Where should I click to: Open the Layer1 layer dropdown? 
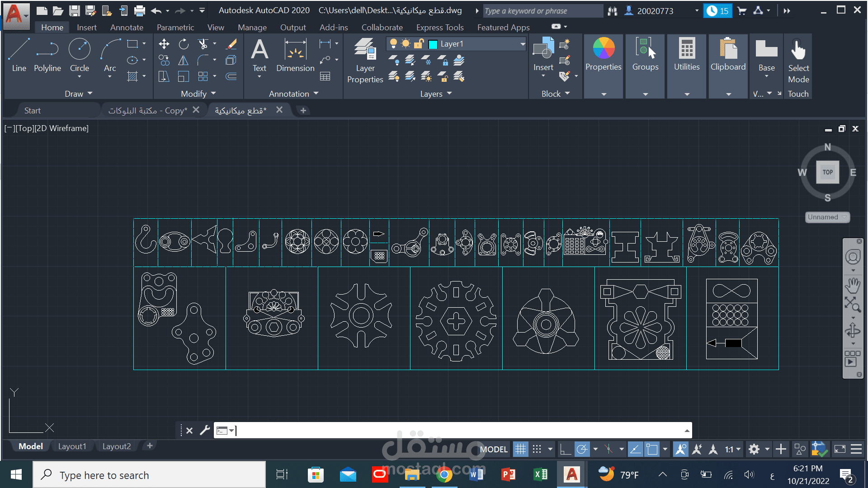tap(523, 44)
